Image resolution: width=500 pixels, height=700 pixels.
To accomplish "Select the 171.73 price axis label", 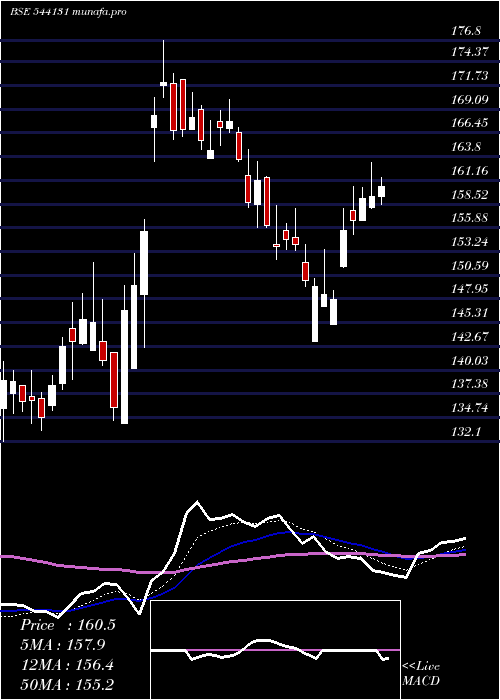I will pyautogui.click(x=469, y=76).
